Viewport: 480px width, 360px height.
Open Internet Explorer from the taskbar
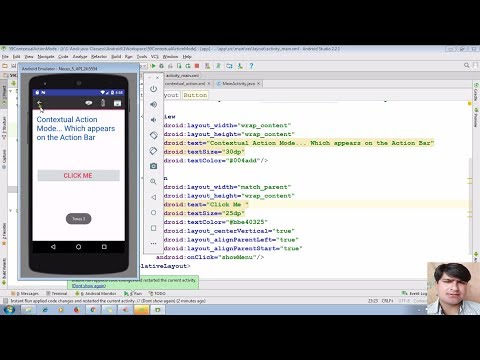point(45,310)
